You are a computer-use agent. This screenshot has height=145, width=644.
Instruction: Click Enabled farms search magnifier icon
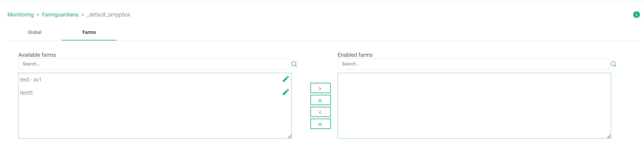coord(613,64)
